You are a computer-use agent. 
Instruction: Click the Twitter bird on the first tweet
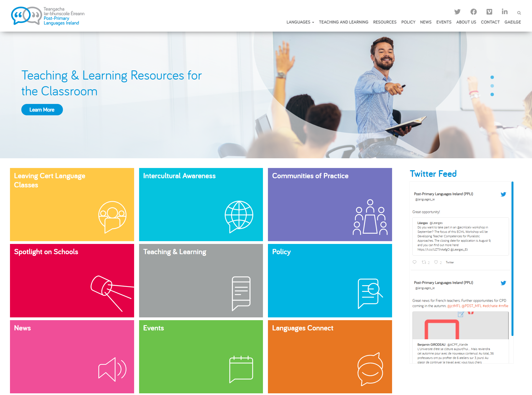(503, 194)
